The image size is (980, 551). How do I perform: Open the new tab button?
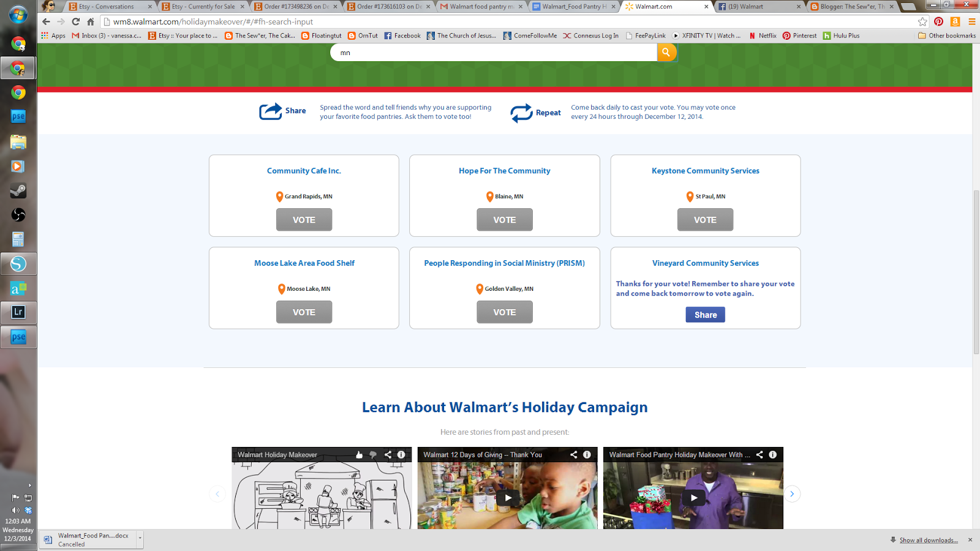(x=908, y=7)
